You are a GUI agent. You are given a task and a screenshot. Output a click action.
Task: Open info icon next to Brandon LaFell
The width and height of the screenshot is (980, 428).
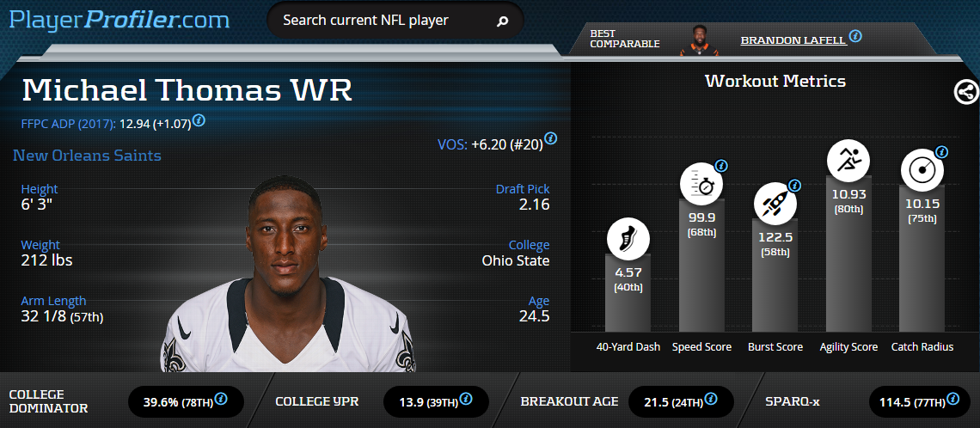coord(855,36)
